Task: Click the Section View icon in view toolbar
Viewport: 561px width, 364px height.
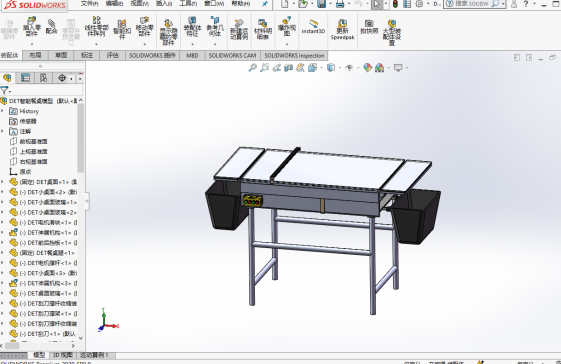Action: 288,67
